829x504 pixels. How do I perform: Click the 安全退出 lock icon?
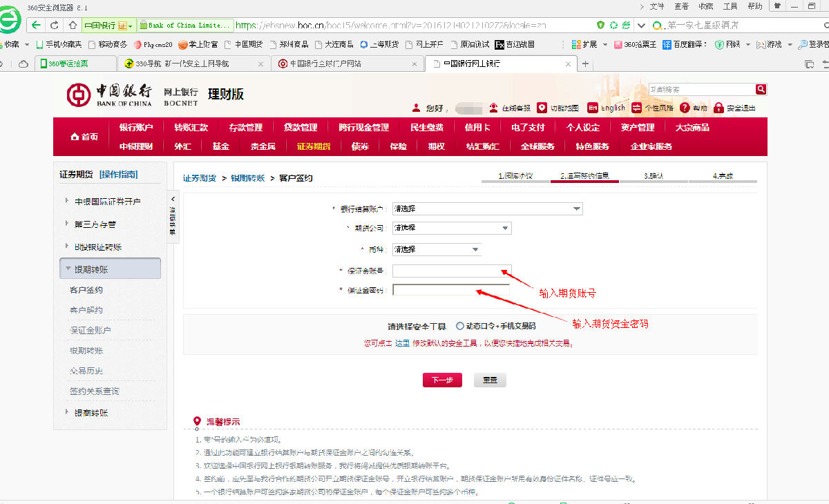(x=718, y=108)
